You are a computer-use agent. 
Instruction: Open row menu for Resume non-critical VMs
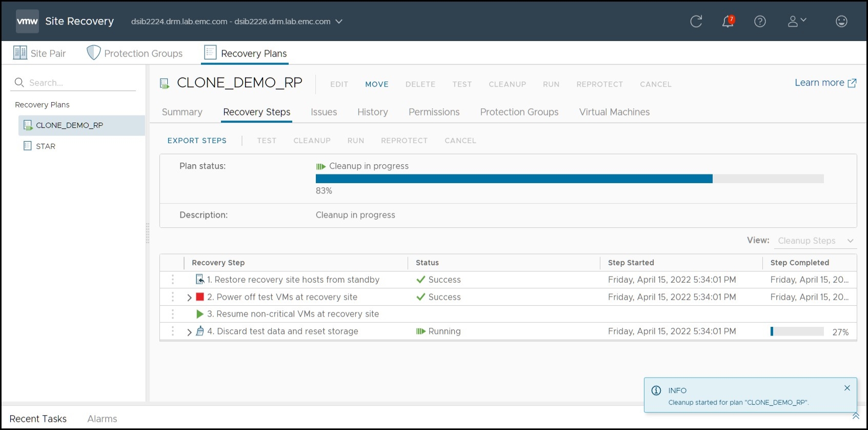(x=173, y=314)
